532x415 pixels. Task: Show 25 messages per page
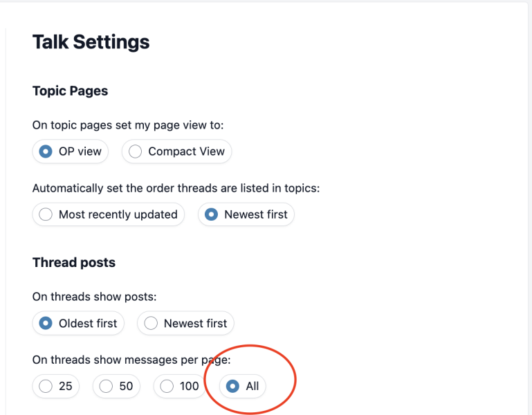pyautogui.click(x=46, y=386)
